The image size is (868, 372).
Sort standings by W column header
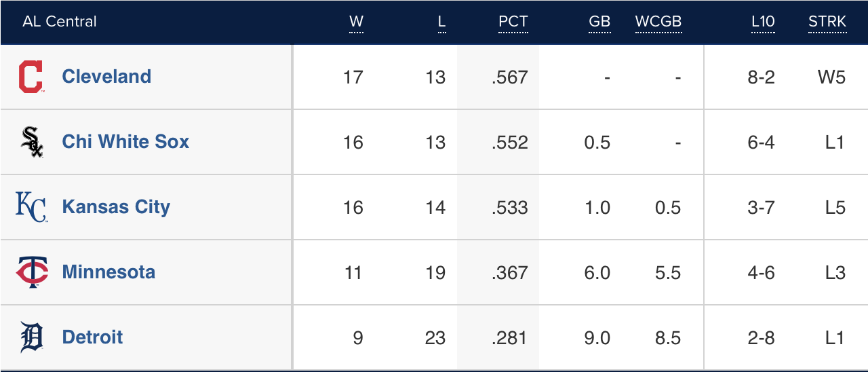(x=356, y=22)
